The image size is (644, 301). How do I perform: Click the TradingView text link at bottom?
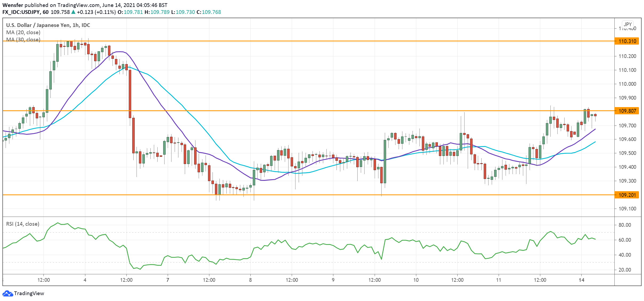29,293
